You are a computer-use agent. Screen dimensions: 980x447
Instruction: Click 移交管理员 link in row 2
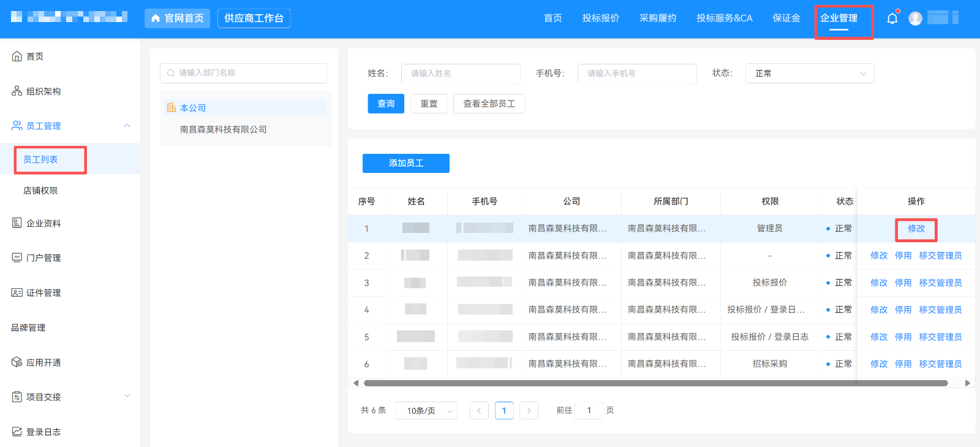940,256
